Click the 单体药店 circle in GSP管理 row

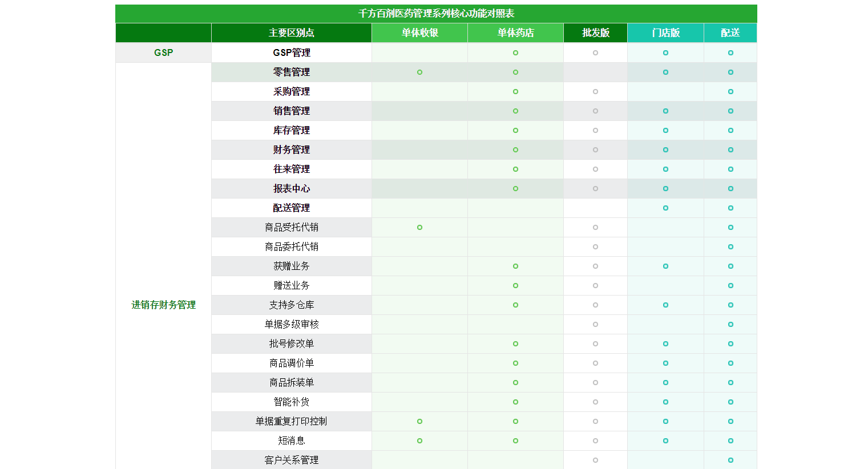click(x=515, y=52)
